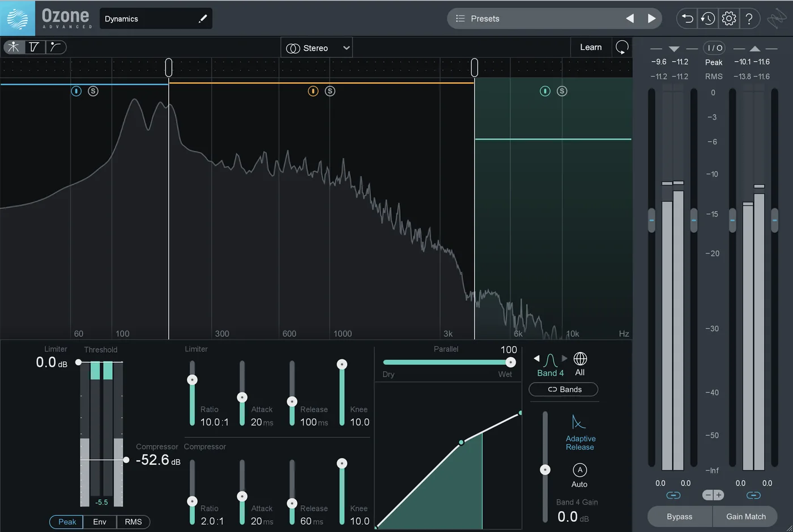Viewport: 793px width, 532px height.
Task: Select the All bands globe icon
Action: coord(580,359)
